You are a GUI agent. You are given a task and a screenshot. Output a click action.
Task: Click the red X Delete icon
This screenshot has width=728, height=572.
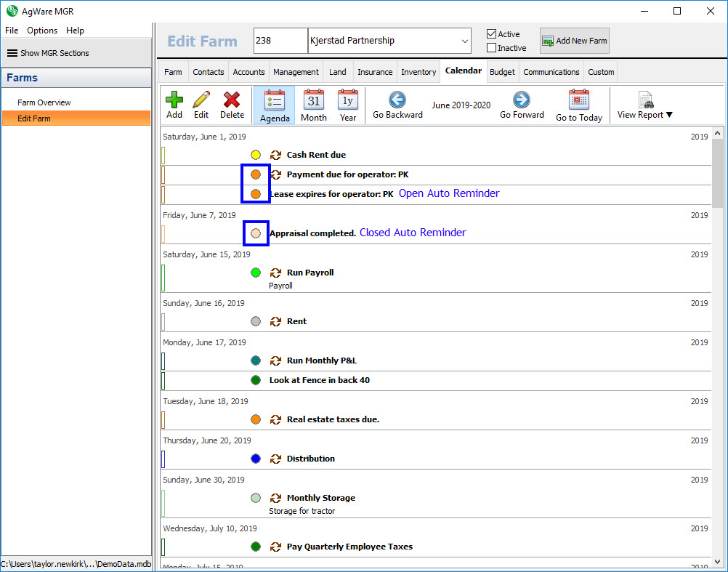[x=232, y=100]
